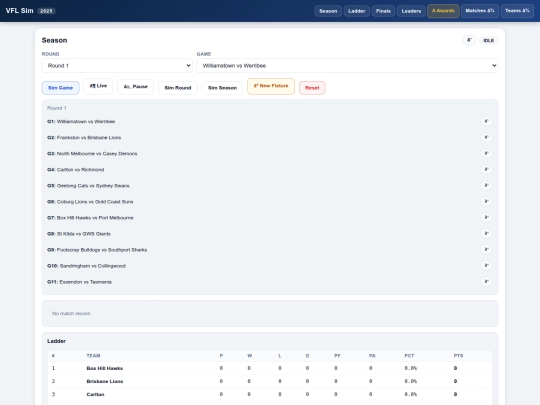This screenshot has height=405, width=540.
Task: Click the PCT column header
Action: click(409, 356)
